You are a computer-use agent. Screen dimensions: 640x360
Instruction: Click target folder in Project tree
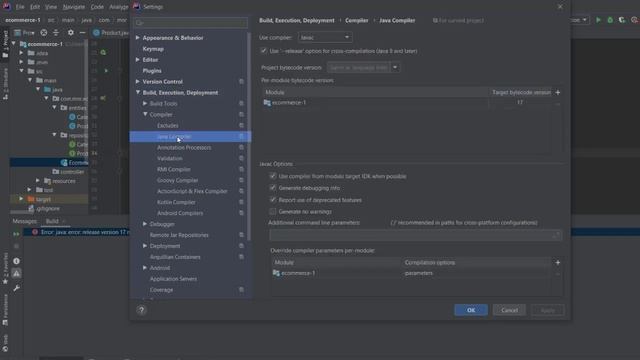[43, 199]
